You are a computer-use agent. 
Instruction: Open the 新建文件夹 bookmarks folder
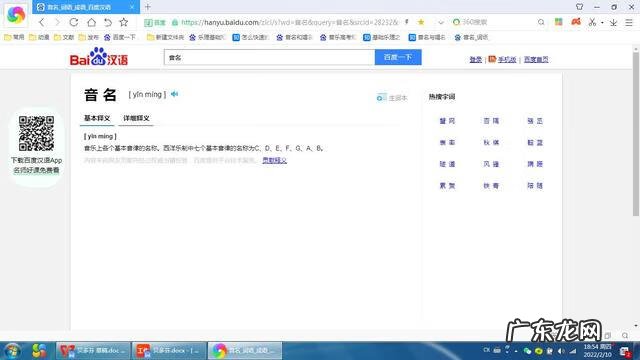(x=165, y=37)
